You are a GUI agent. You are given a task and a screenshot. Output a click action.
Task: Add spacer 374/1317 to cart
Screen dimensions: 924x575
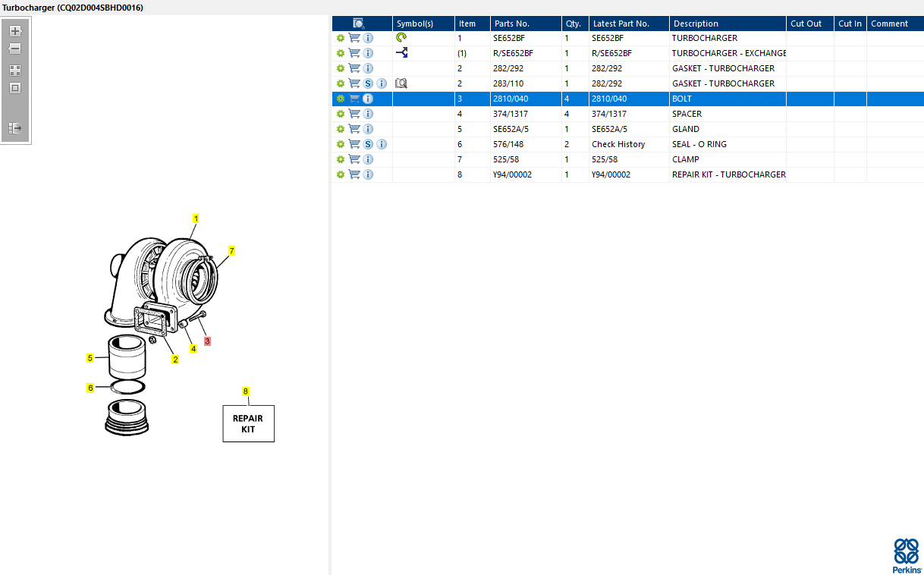click(354, 114)
